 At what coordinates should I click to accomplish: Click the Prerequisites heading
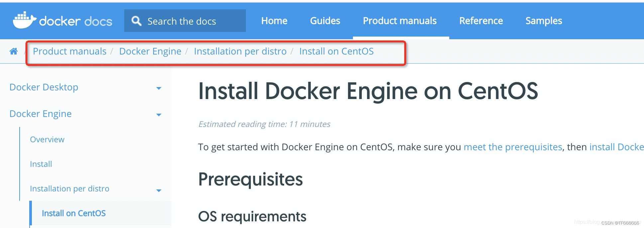(x=250, y=179)
